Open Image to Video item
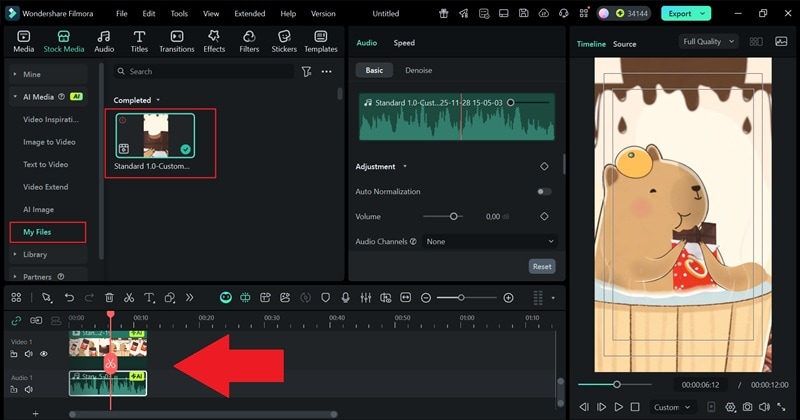 tap(49, 142)
